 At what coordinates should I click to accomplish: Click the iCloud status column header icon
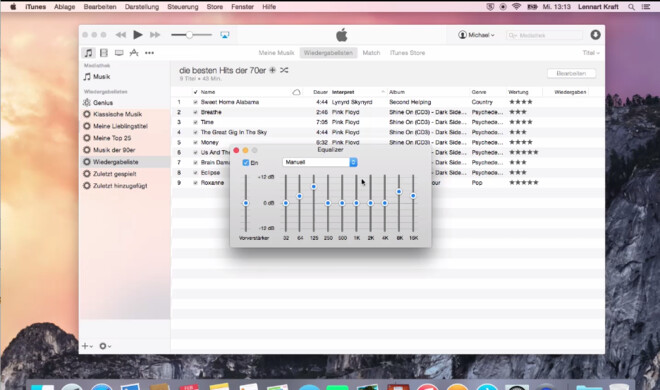(x=296, y=92)
